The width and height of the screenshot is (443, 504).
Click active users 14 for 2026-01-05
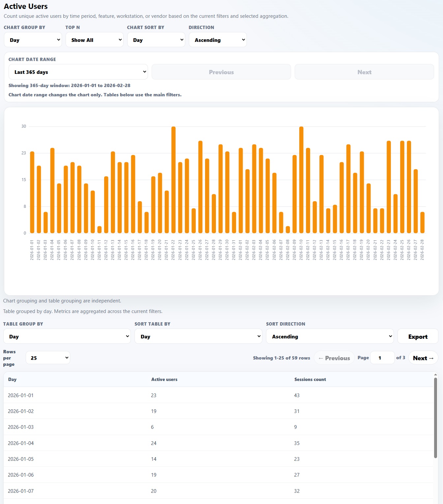point(154,459)
